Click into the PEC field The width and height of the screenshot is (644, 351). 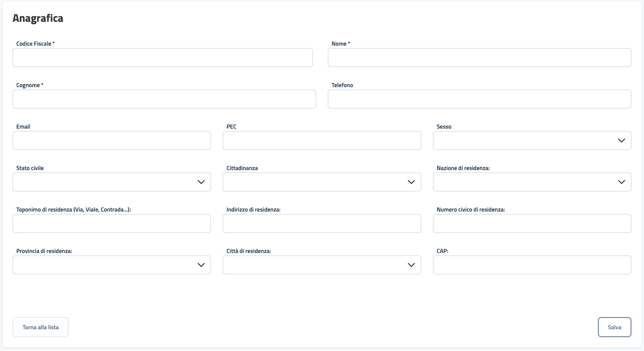[x=322, y=141]
